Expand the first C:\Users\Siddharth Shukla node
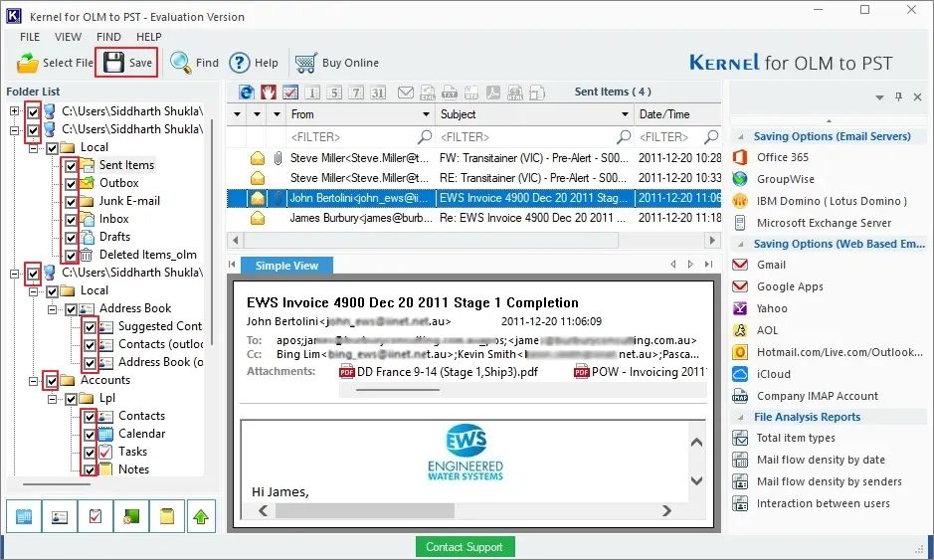934x560 pixels. [14, 110]
